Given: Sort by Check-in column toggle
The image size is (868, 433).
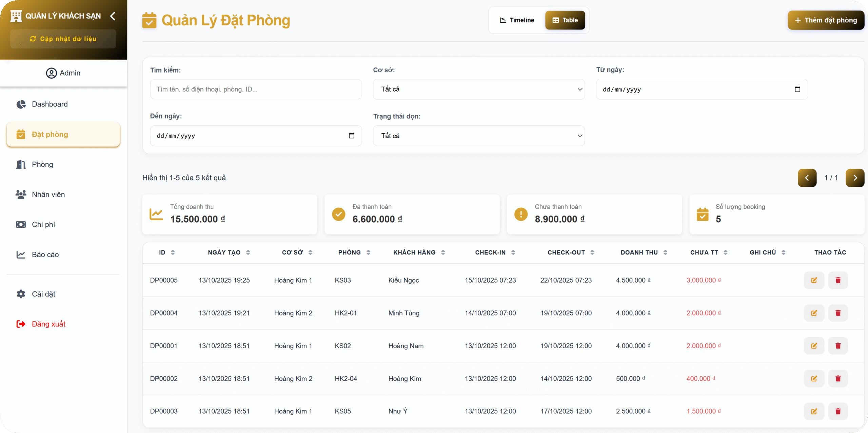Looking at the screenshot, I should coord(513,252).
